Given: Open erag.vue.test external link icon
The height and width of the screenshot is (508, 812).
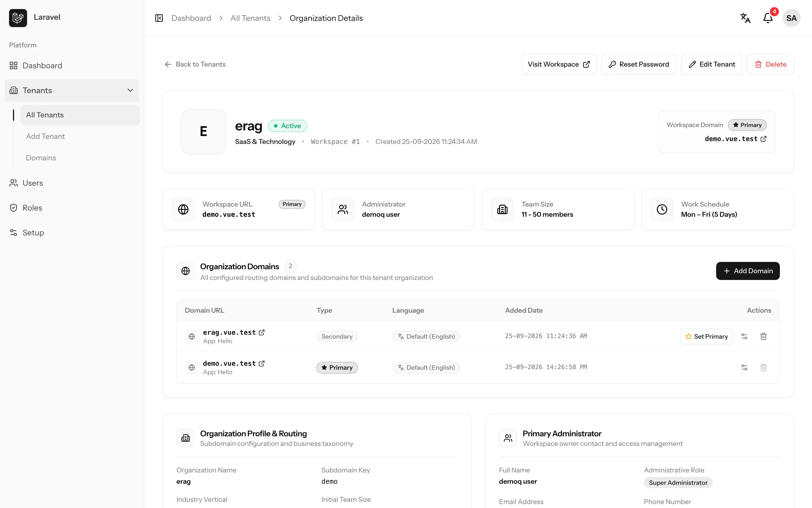Looking at the screenshot, I should pyautogui.click(x=262, y=332).
